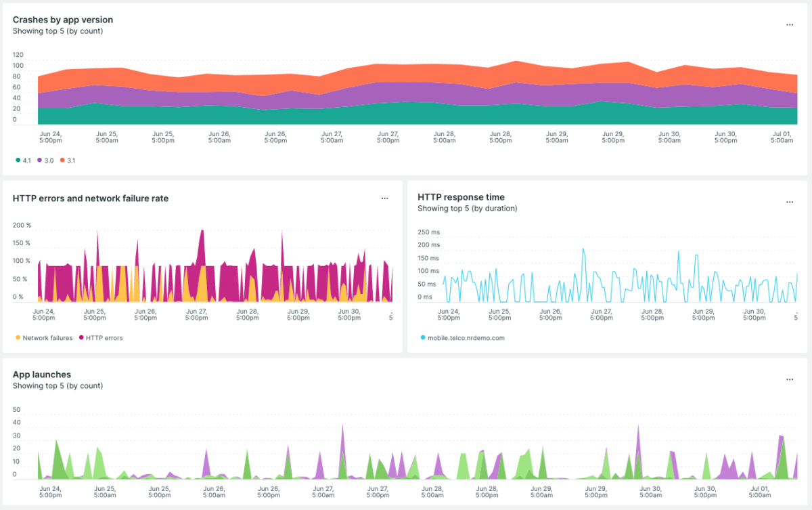Image resolution: width=812 pixels, height=510 pixels.
Task: Toggle the 3.1 version legend entry
Action: (70, 160)
